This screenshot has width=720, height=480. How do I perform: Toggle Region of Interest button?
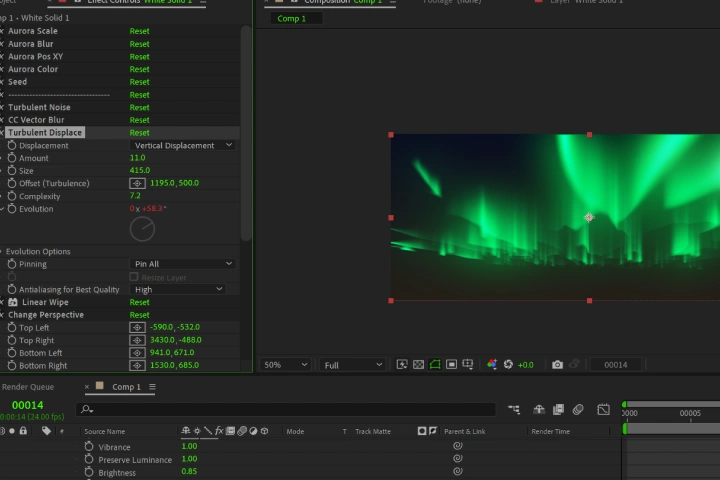click(x=451, y=365)
